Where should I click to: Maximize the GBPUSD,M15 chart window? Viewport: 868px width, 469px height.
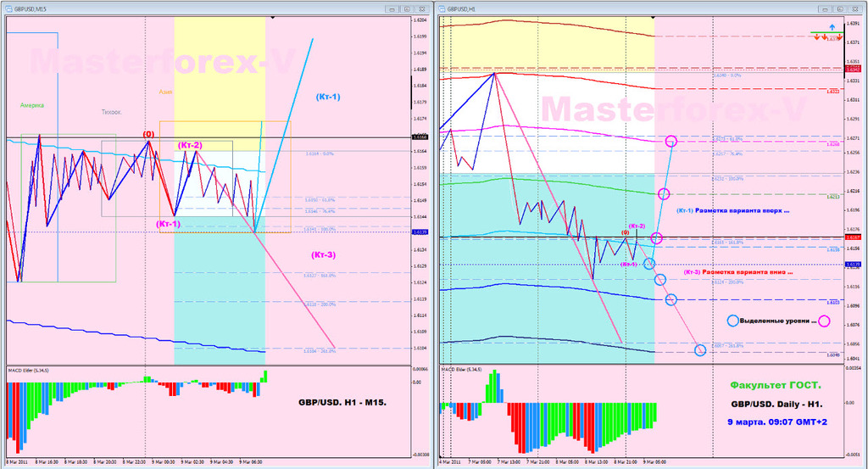coord(407,8)
